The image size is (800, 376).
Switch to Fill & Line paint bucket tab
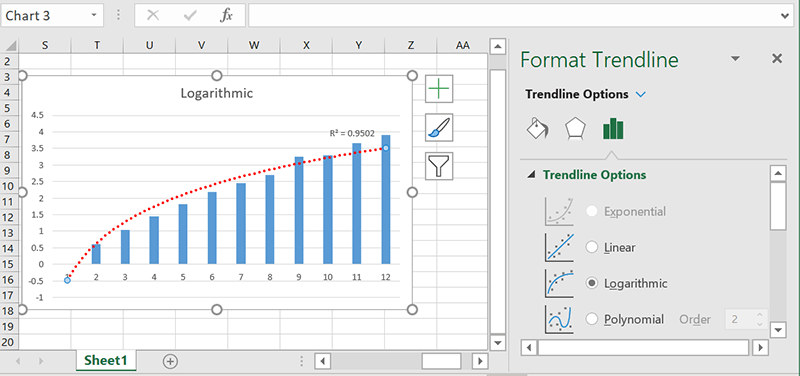[538, 128]
